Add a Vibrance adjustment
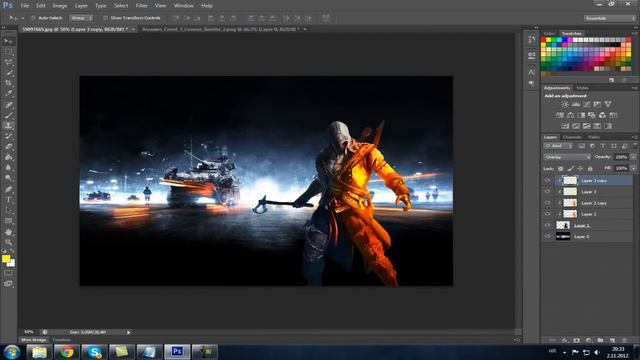 pos(608,104)
